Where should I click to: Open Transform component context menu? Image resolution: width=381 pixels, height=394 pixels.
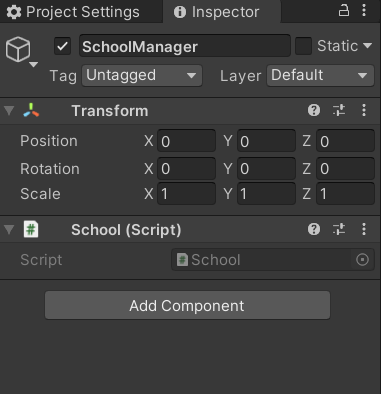pyautogui.click(x=364, y=110)
